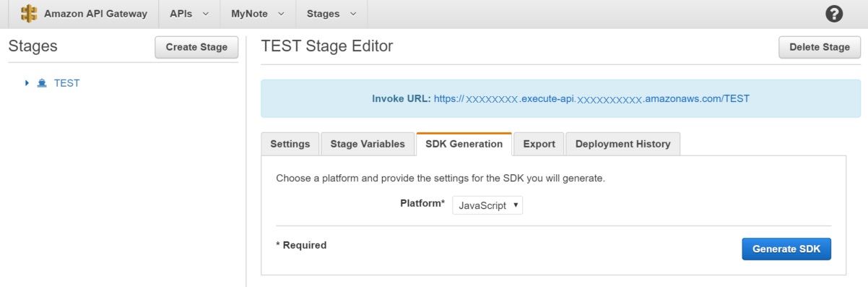Click the Create Stage button
The height and width of the screenshot is (287, 868).
(x=196, y=47)
